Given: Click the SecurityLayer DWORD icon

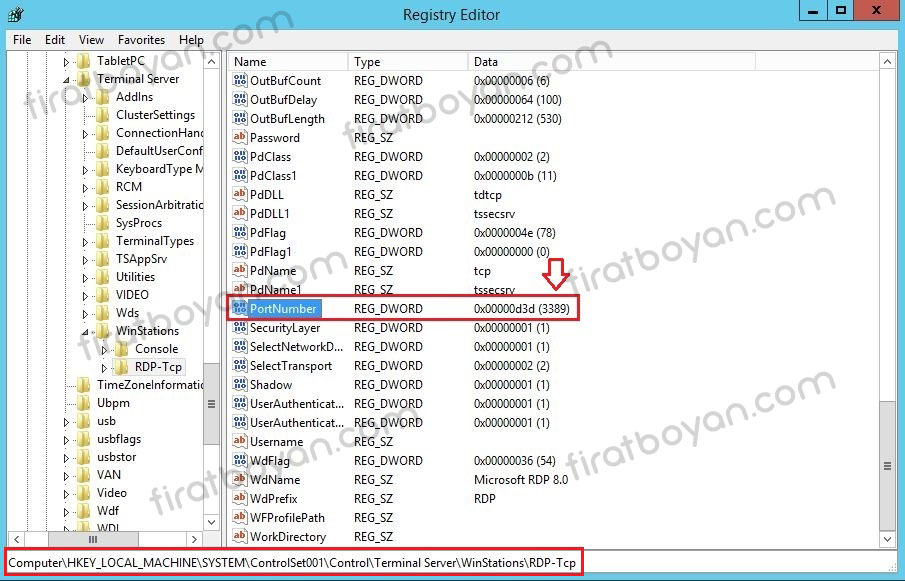Looking at the screenshot, I should (x=240, y=328).
